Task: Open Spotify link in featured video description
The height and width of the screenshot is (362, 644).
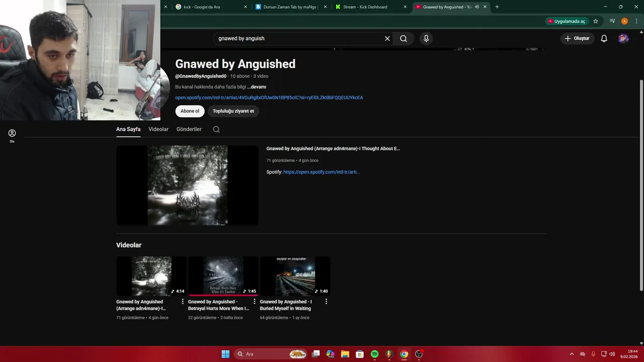Action: (x=321, y=172)
